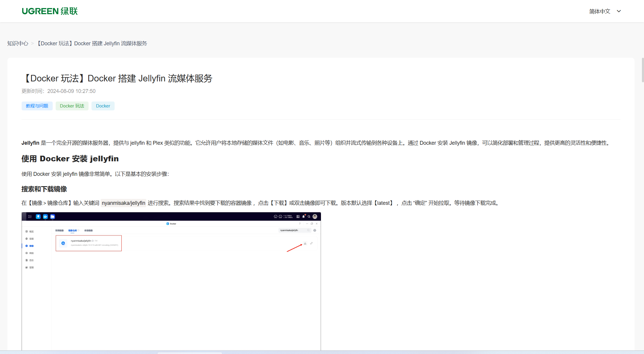Click the vertical page scrollbar thumb
This screenshot has height=354, width=644.
[x=643, y=70]
